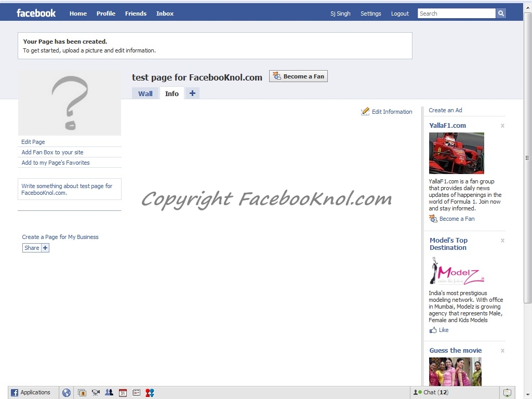Add a new tab with plus button
The image size is (532, 399).
192,94
